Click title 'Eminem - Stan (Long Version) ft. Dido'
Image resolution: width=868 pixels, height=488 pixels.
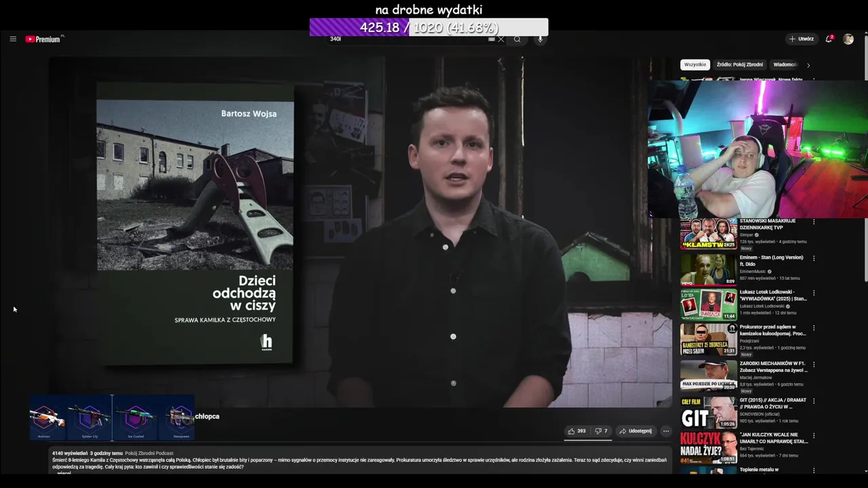[772, 261]
